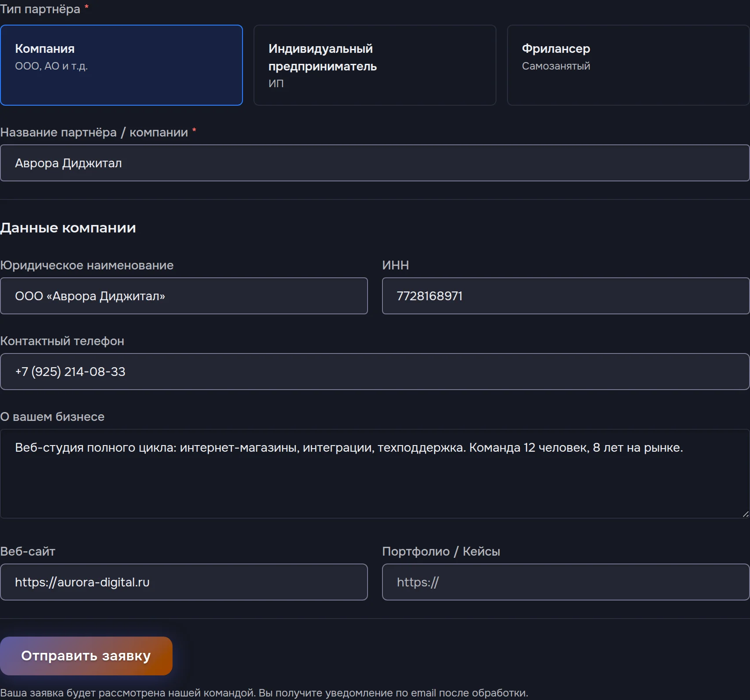Click into the ИНН field

click(566, 296)
